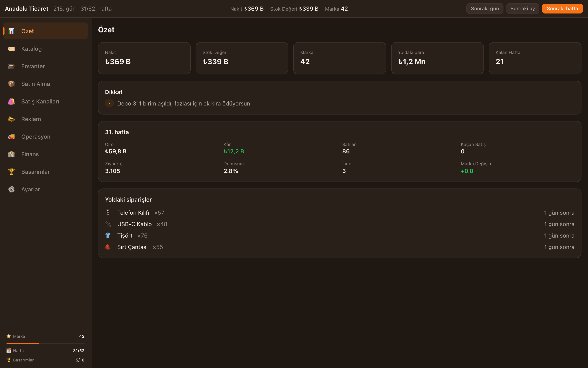The height and width of the screenshot is (368, 588).
Task: Select Finans in the sidebar
Action: (x=46, y=154)
